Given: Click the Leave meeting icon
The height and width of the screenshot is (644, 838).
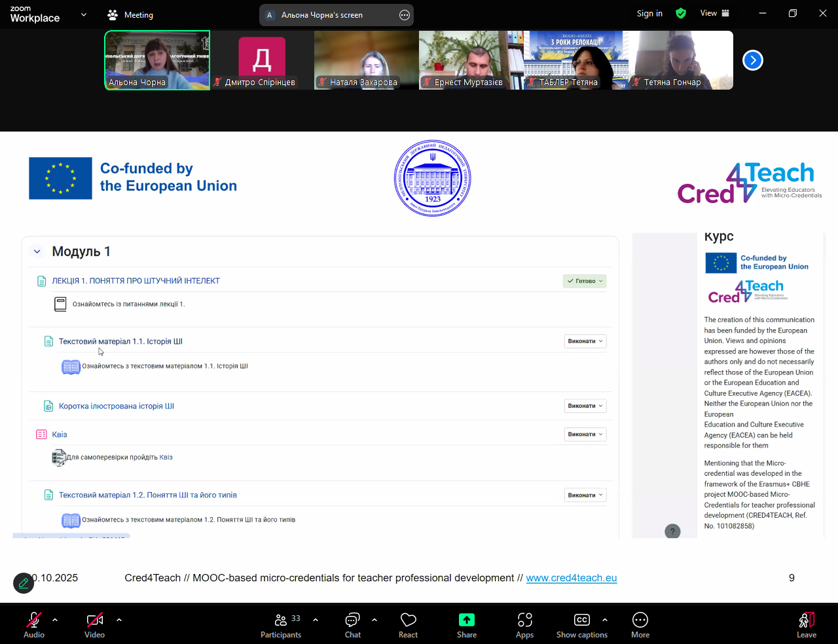Looking at the screenshot, I should pyautogui.click(x=806, y=620).
